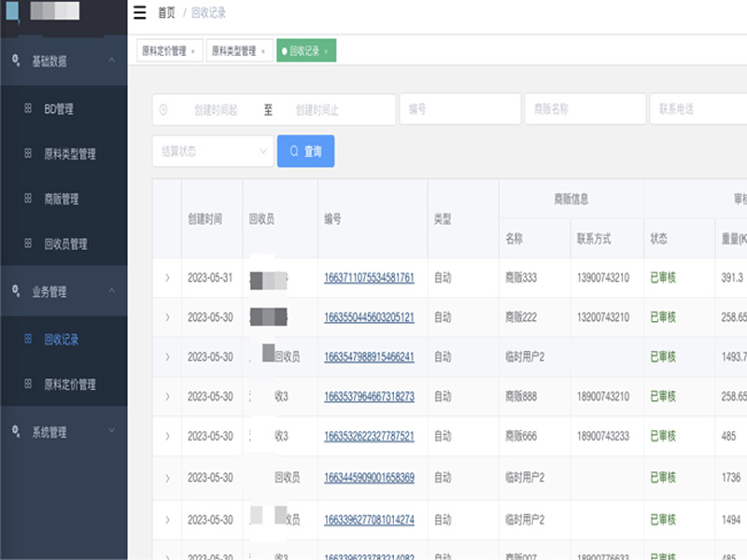
Task: Switch to the 原料类型管理 tab
Action: (x=233, y=51)
